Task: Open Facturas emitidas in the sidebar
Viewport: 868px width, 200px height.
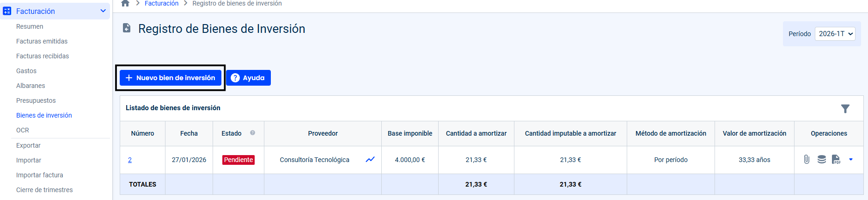Action: (x=42, y=41)
